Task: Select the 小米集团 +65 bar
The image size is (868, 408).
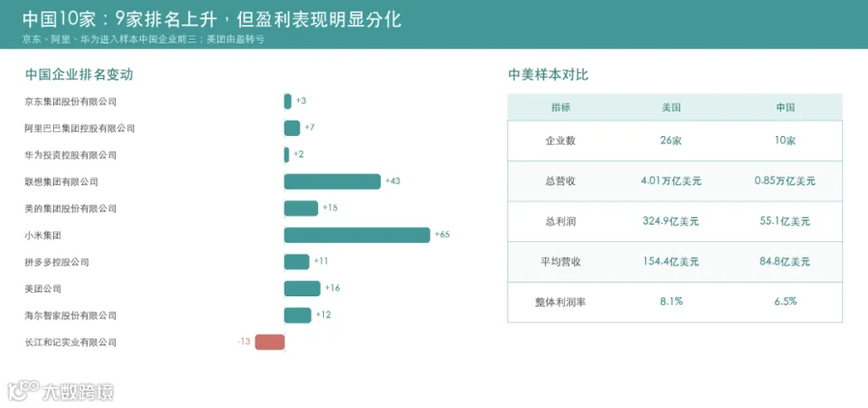Action: pyautogui.click(x=357, y=234)
